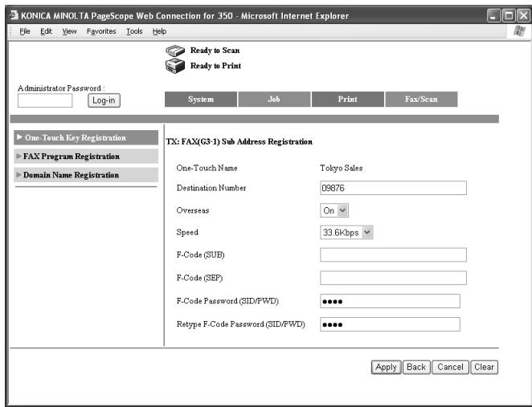This screenshot has height=407, width=532.
Task: Open the Edit menu
Action: [x=46, y=31]
